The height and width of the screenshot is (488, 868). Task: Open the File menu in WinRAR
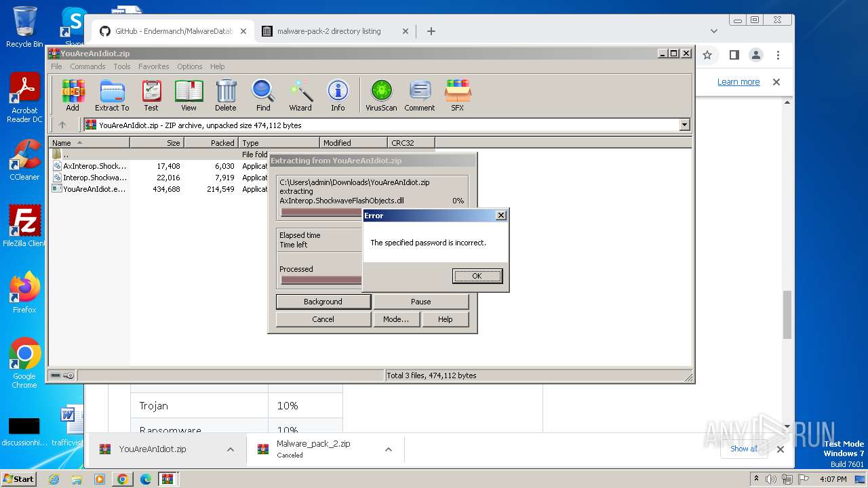[x=56, y=66]
